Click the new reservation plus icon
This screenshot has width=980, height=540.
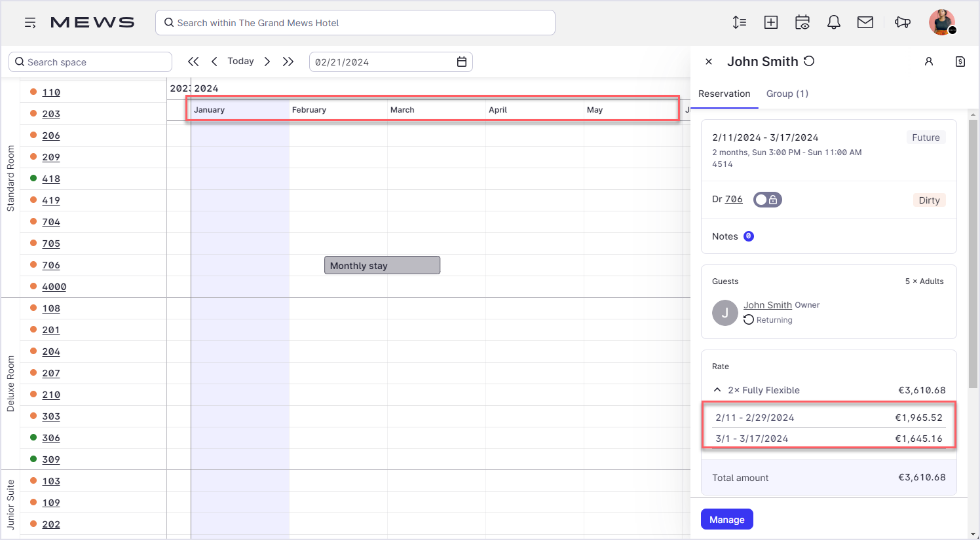coord(771,22)
